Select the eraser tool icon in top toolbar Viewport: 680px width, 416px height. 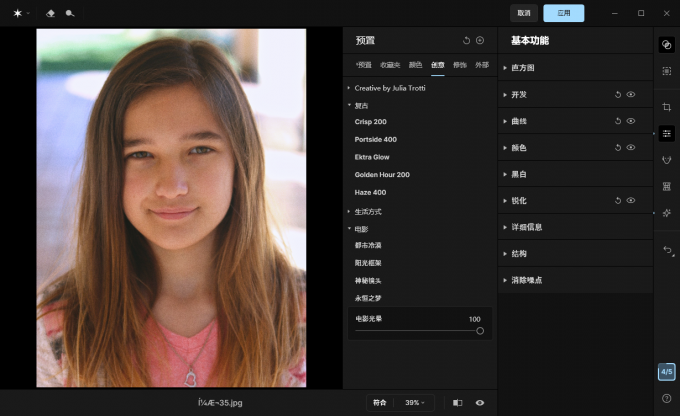coord(50,13)
